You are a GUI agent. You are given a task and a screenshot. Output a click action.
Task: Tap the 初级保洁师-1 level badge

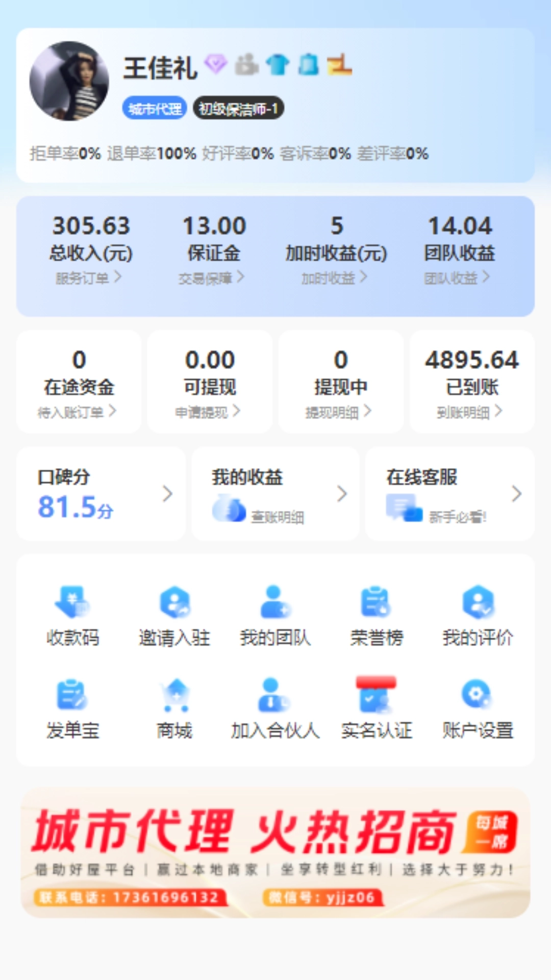(x=238, y=109)
